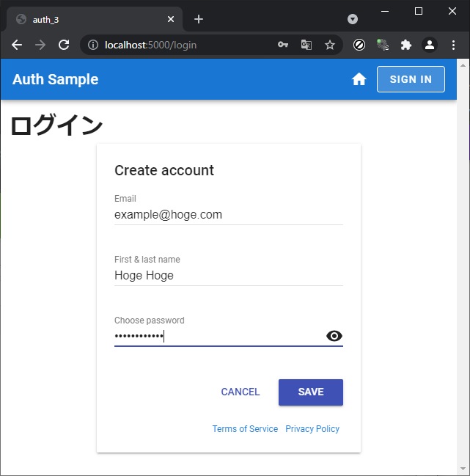Image resolution: width=470 pixels, height=476 pixels.
Task: Focus the Email input field
Action: tap(229, 215)
